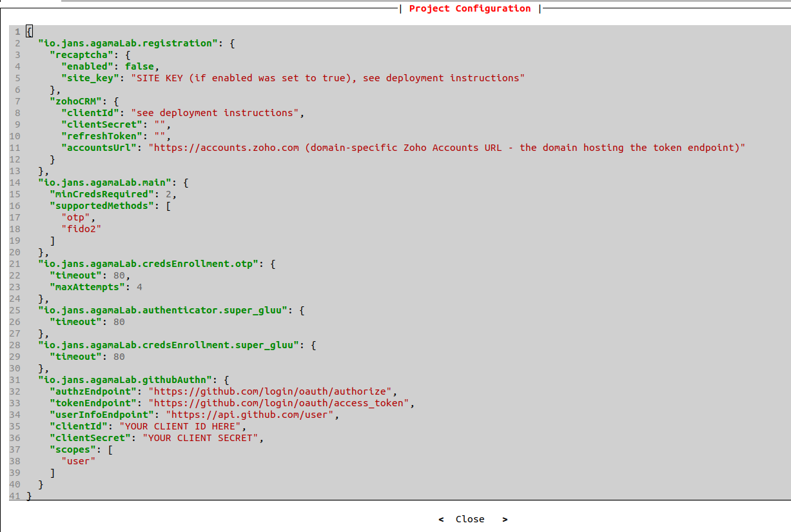Click the "io.jans.agamaLab.authenticator.super_gluu" key
The width and height of the screenshot is (791, 532).
(x=162, y=310)
